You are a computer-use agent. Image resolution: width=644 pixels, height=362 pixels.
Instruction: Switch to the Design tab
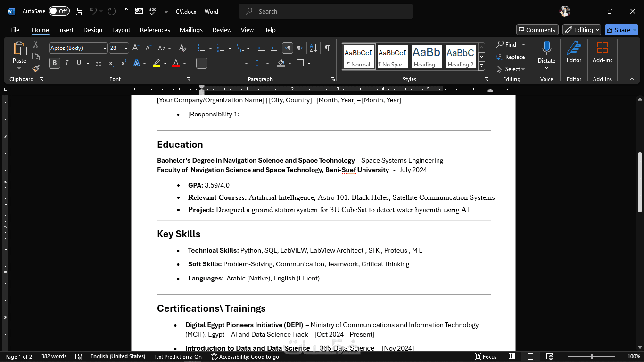[x=93, y=30]
